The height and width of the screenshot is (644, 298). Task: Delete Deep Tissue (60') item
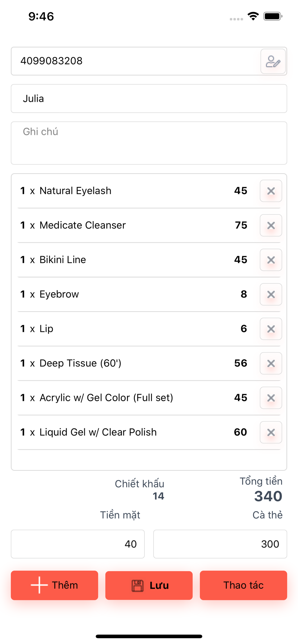(271, 363)
